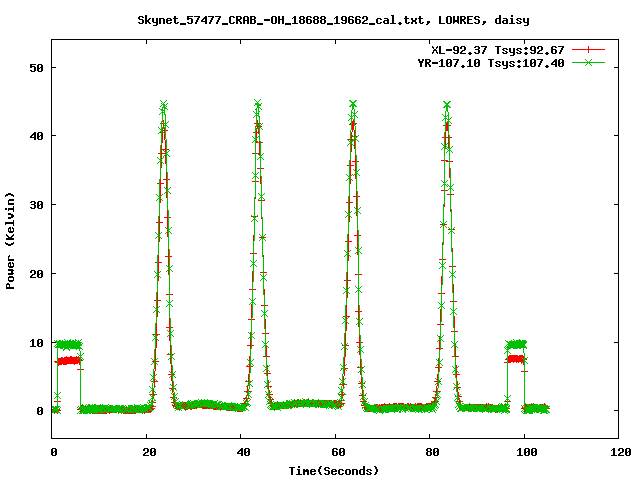
Task: Click the red calibration plateau near 98 seconds
Action: point(516,359)
